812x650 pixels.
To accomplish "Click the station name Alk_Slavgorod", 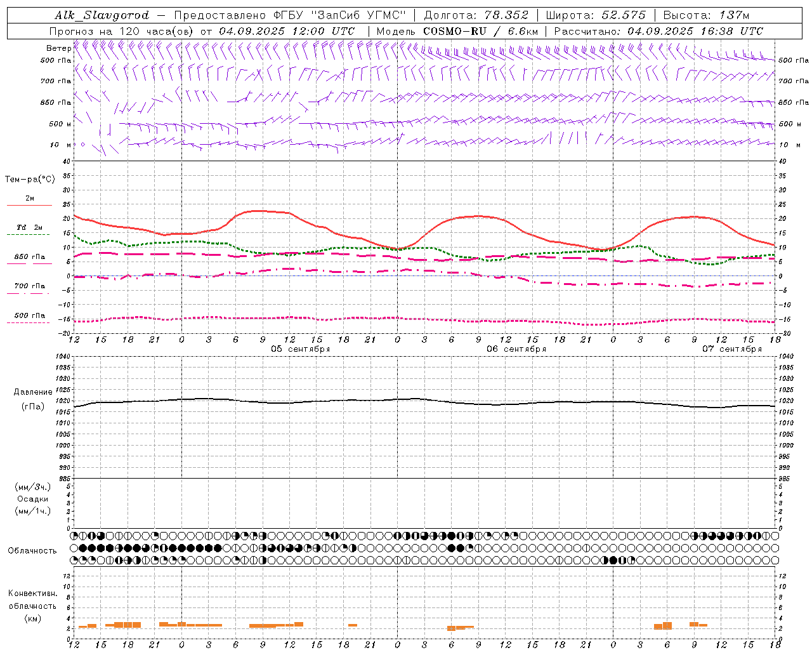I will (x=102, y=15).
